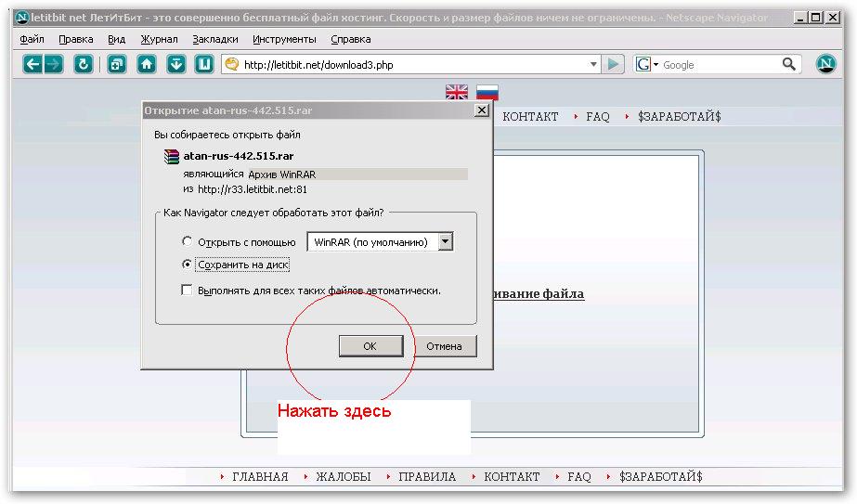Open the top КОНТАКТ link

pos(530,116)
